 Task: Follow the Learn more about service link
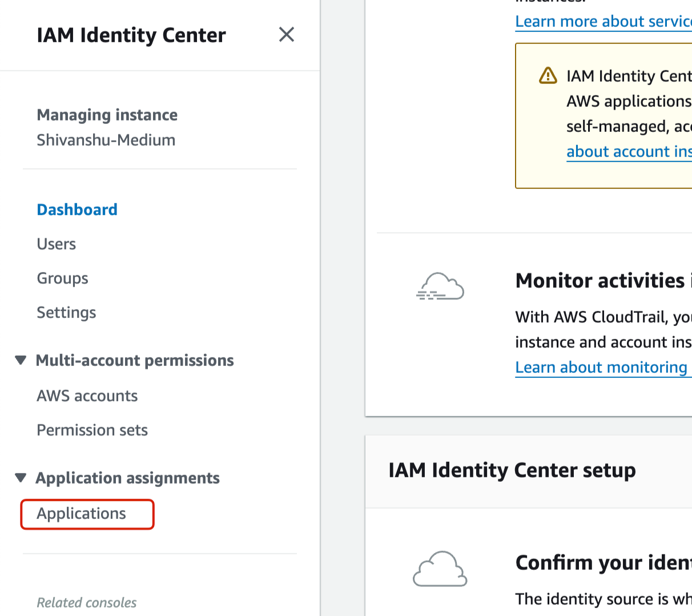[604, 21]
